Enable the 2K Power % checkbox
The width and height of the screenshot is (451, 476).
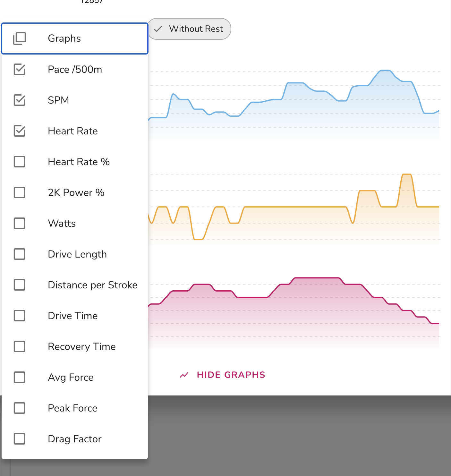(20, 192)
